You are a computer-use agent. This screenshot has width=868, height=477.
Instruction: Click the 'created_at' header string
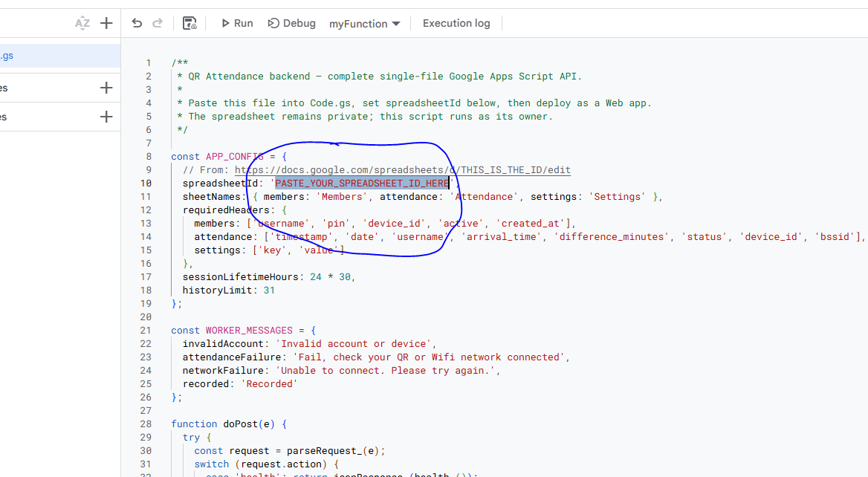click(x=530, y=224)
